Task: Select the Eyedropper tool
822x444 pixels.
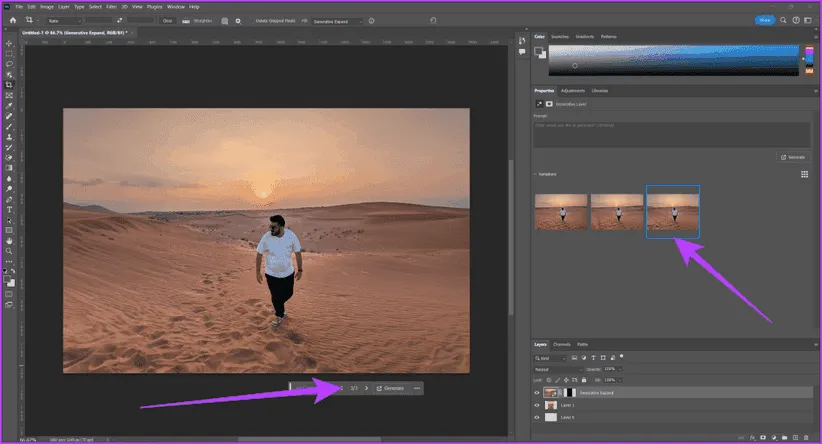Action: pos(9,105)
